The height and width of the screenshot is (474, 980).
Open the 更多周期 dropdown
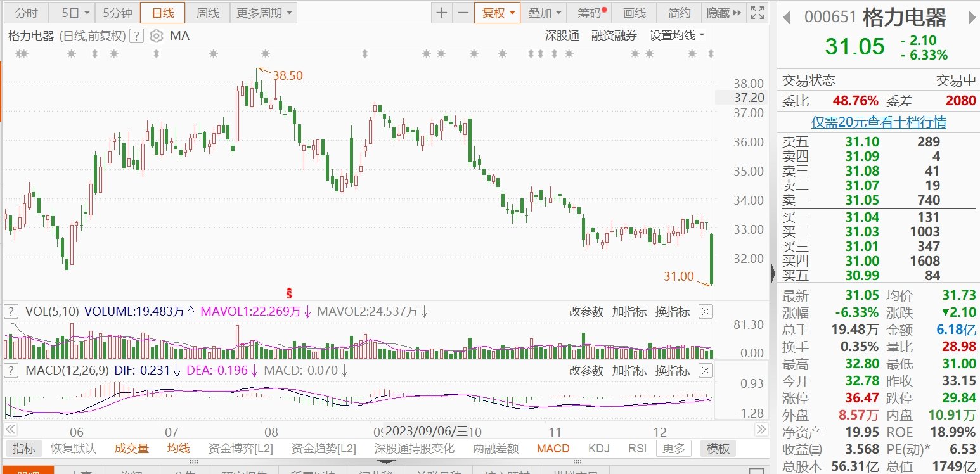pyautogui.click(x=264, y=13)
